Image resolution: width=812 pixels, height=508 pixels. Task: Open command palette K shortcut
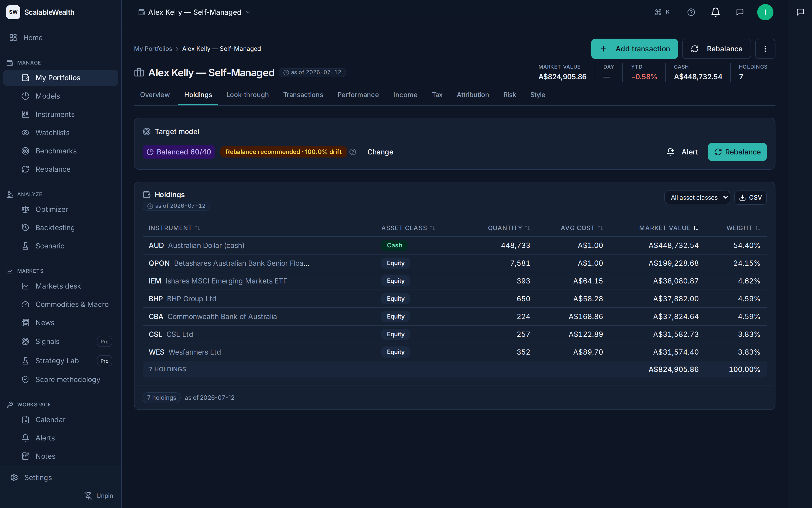point(662,12)
